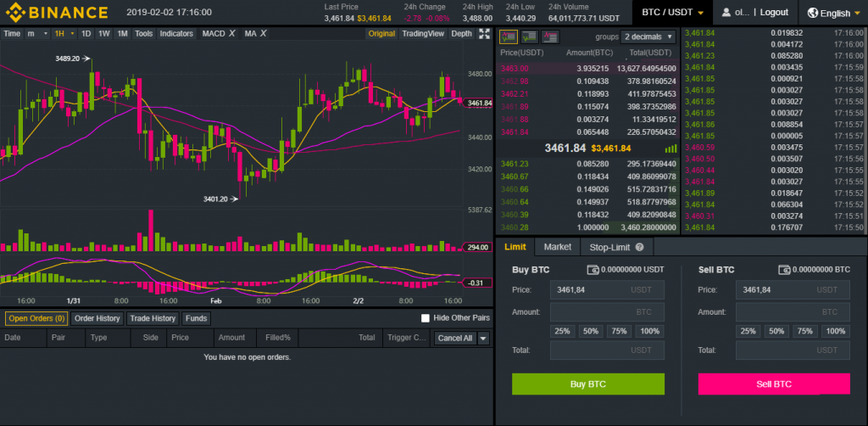Click the Date column header in open orders
Screen dimensions: 868x426
pyautogui.click(x=12, y=338)
